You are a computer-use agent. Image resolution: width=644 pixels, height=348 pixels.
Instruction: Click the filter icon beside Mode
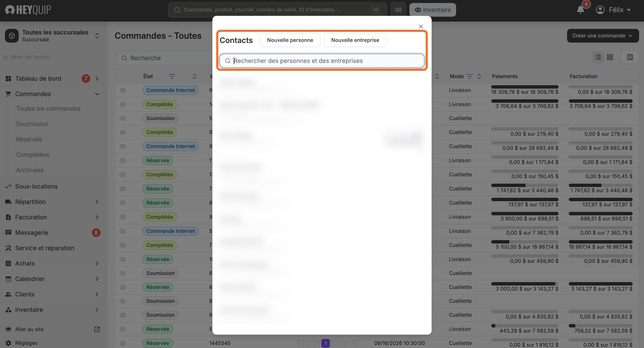click(x=470, y=76)
